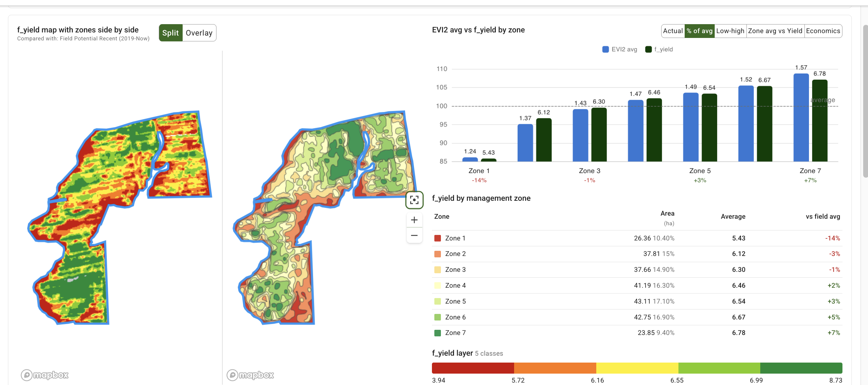This screenshot has width=868, height=385.
Task: Zoom in the map with plus button
Action: pos(414,220)
